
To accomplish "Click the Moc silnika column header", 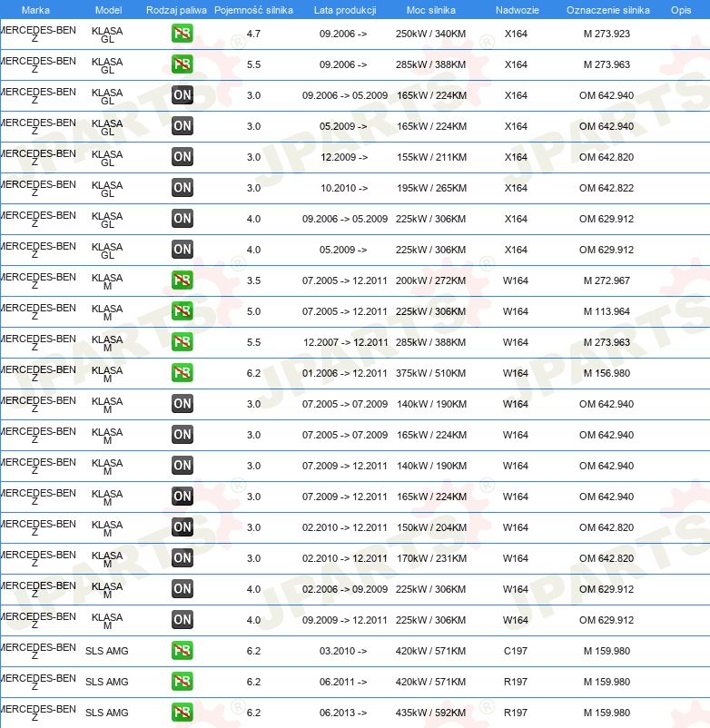I will pos(430,9).
